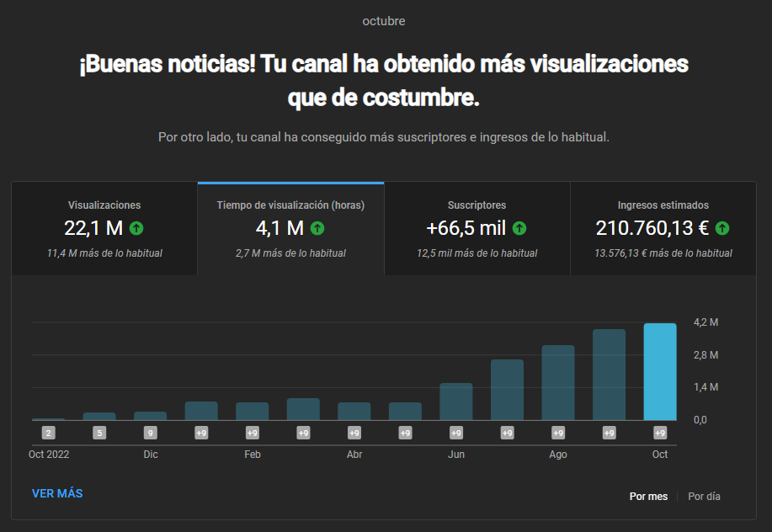772x532 pixels.
Task: Select the Jun bar in chart
Action: pos(456,402)
